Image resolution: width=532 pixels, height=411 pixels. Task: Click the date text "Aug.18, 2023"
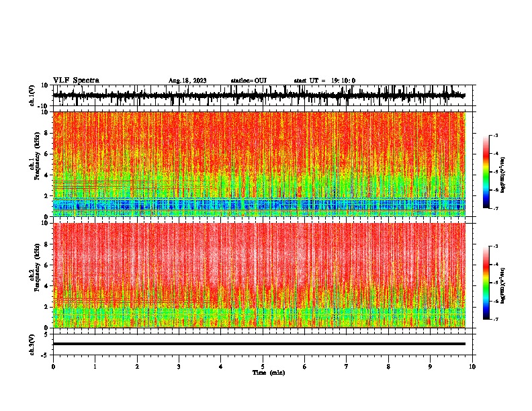tap(187, 81)
